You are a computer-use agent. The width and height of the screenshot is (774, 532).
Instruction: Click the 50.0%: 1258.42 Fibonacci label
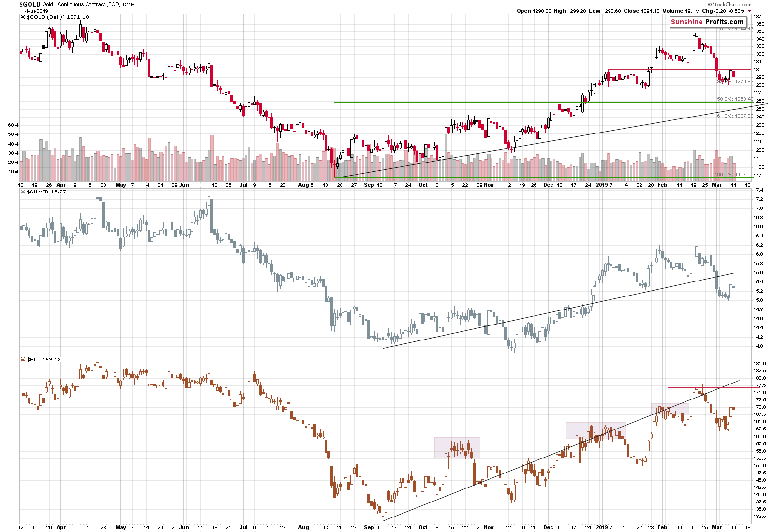735,99
